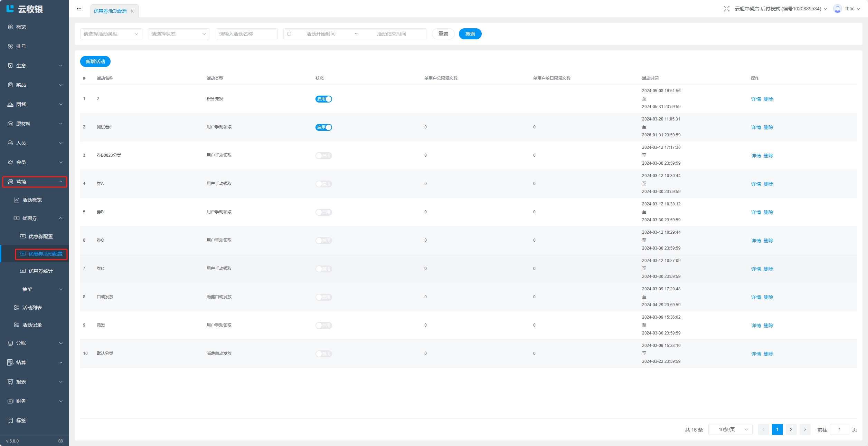This screenshot has width=868, height=446.
Task: Close the 优惠券活动配置 tab
Action: click(x=132, y=11)
